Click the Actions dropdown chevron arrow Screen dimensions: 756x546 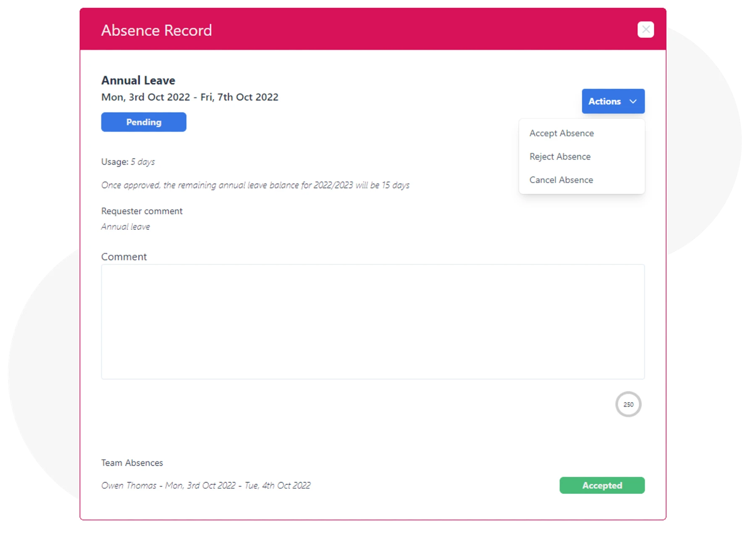click(x=633, y=101)
